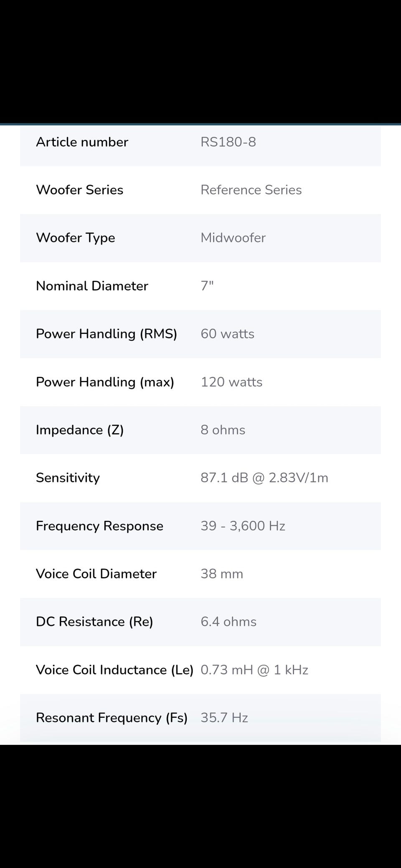Viewport: 401px width, 868px height.
Task: Select the Woofer Series label
Action: click(79, 190)
